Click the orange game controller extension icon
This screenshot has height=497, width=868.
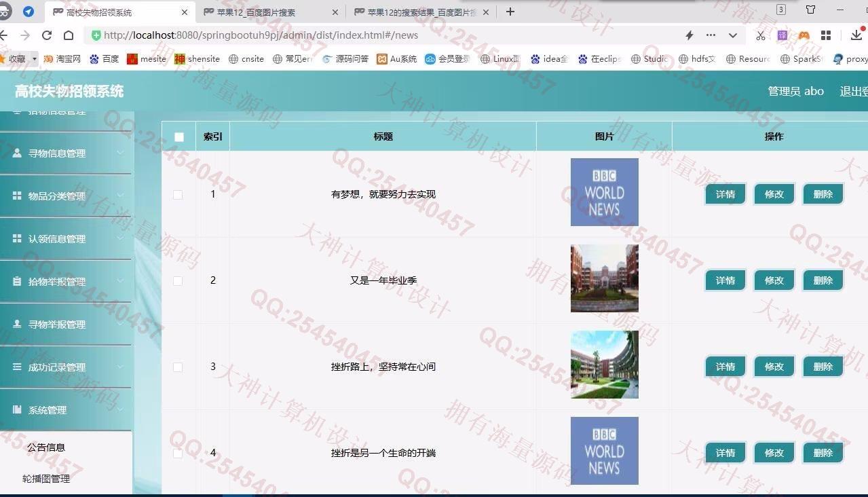click(x=804, y=35)
